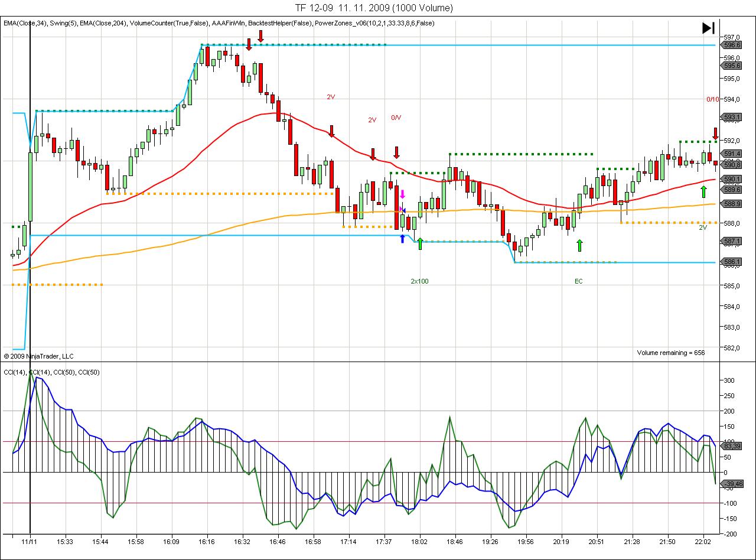
Task: Select the 586.1 price marker tag
Action: click(732, 262)
